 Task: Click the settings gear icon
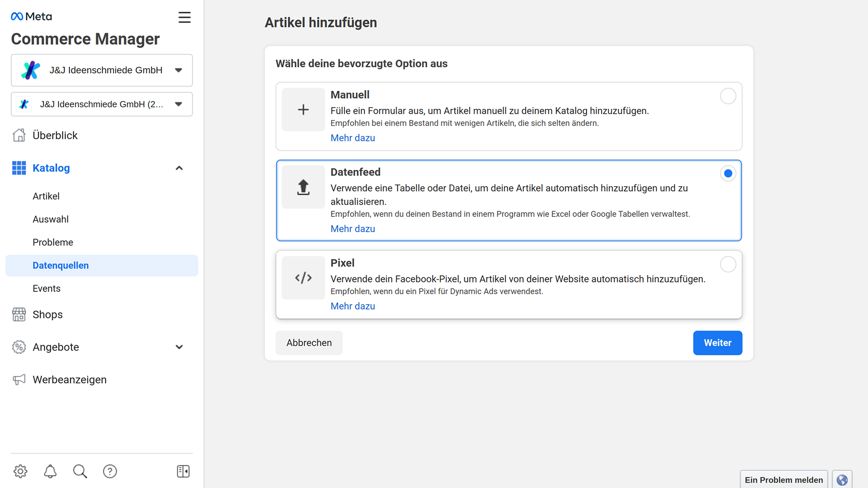click(20, 471)
